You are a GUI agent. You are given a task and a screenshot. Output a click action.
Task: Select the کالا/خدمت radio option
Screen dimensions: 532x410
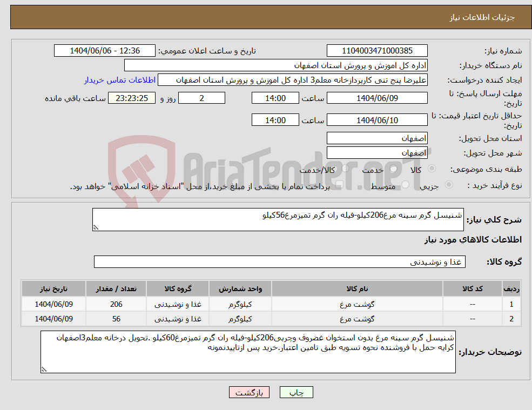[347, 168]
